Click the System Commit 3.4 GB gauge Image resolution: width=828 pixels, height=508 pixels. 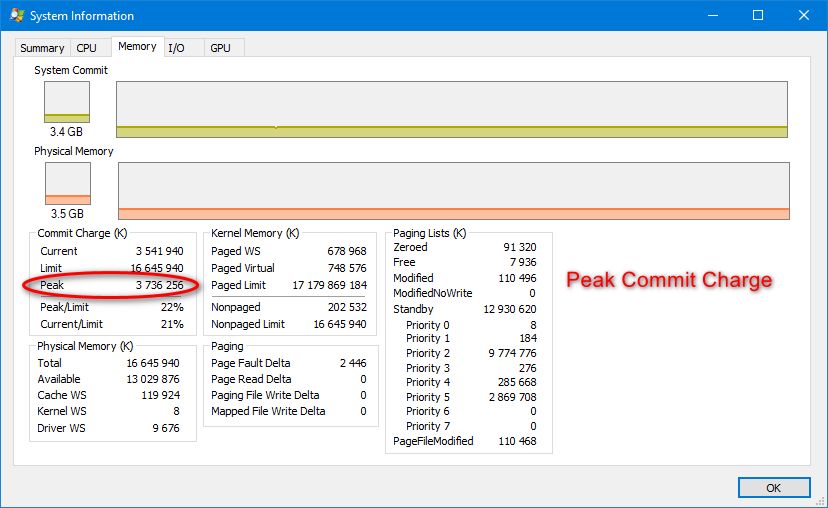point(67,102)
